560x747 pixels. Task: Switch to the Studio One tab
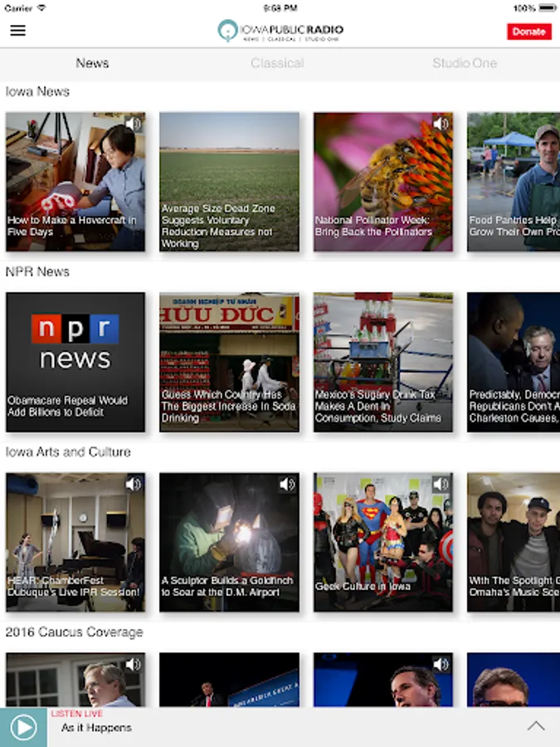465,63
